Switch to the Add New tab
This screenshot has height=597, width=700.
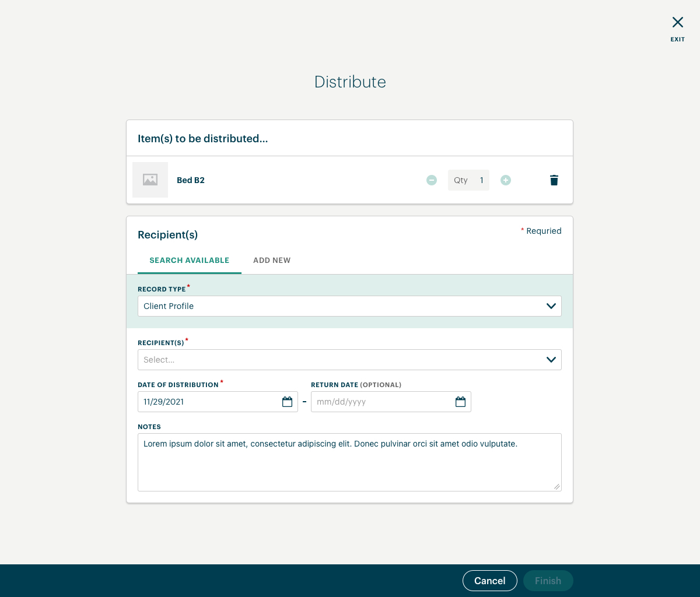pos(272,261)
